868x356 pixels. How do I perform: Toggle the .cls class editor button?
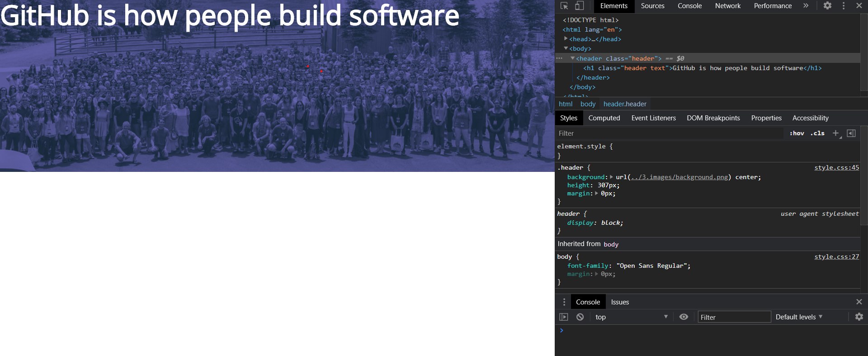pos(817,133)
